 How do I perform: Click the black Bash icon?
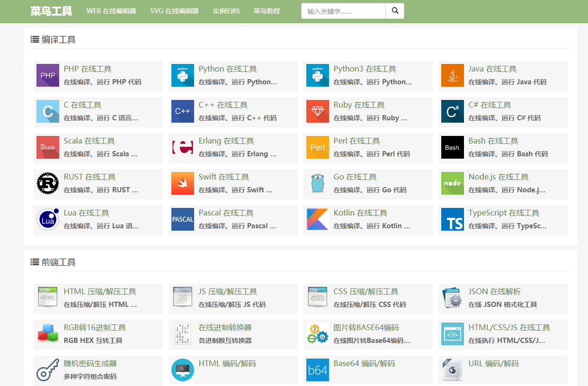[x=453, y=147]
